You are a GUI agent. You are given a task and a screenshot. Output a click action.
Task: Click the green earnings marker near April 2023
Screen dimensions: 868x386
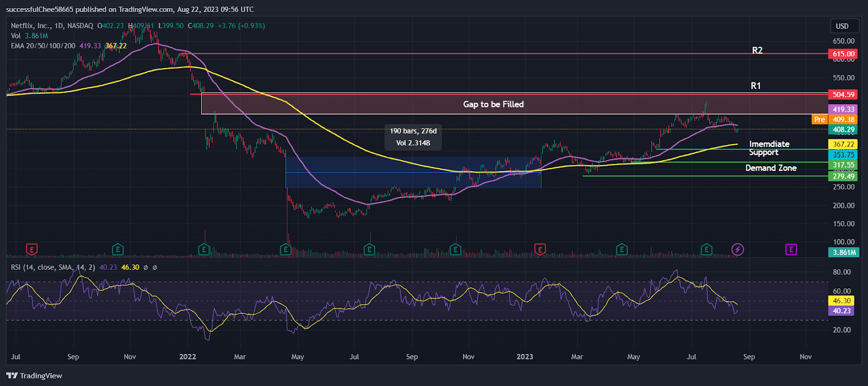pyautogui.click(x=622, y=250)
